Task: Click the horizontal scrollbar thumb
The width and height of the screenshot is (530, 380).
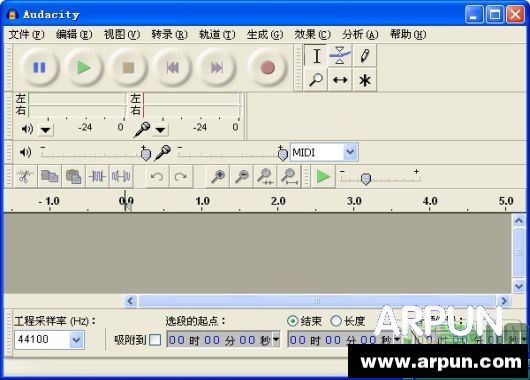Action: tap(317, 301)
